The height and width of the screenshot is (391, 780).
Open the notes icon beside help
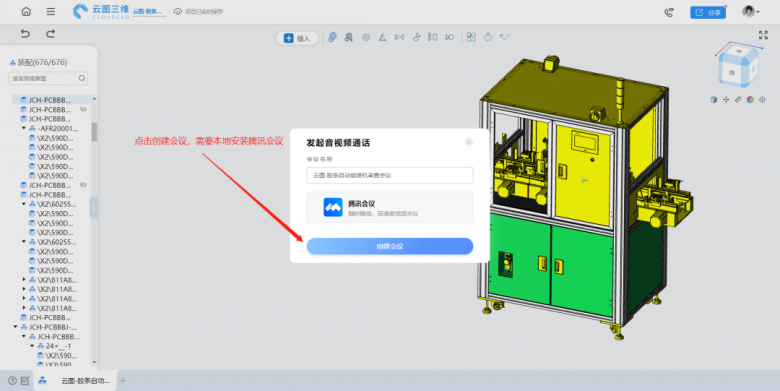pyautogui.click(x=25, y=381)
